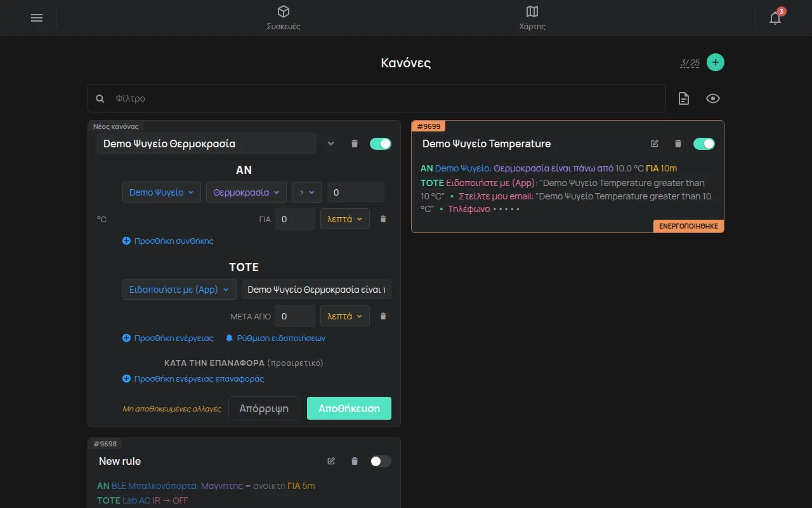Toggle the eye visibility icon
This screenshot has height=508, width=812.
pos(713,98)
